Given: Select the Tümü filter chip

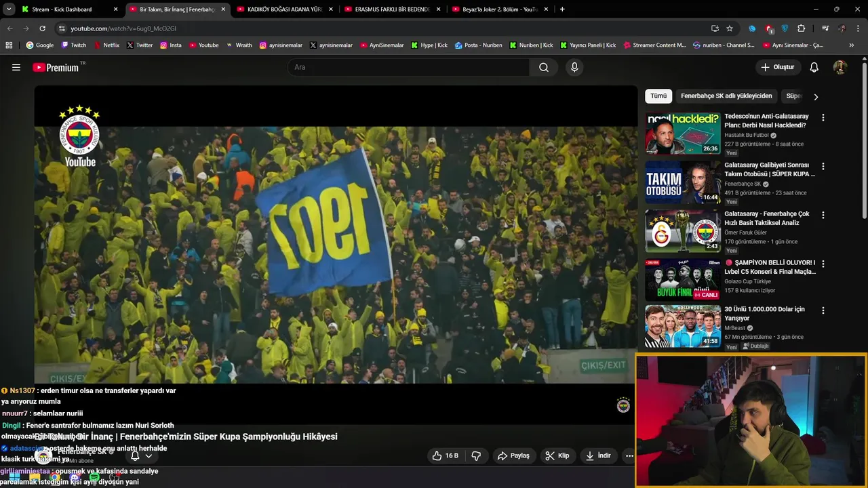Looking at the screenshot, I should pyautogui.click(x=658, y=96).
